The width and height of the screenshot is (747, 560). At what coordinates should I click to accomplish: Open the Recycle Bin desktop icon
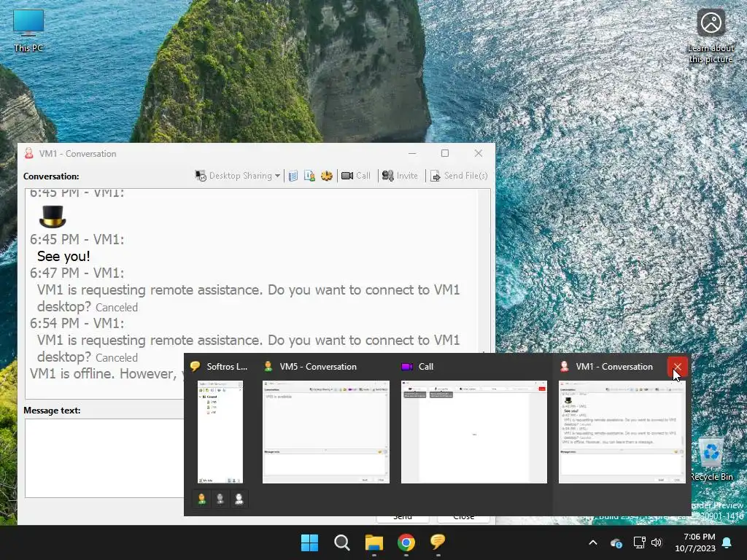click(711, 459)
